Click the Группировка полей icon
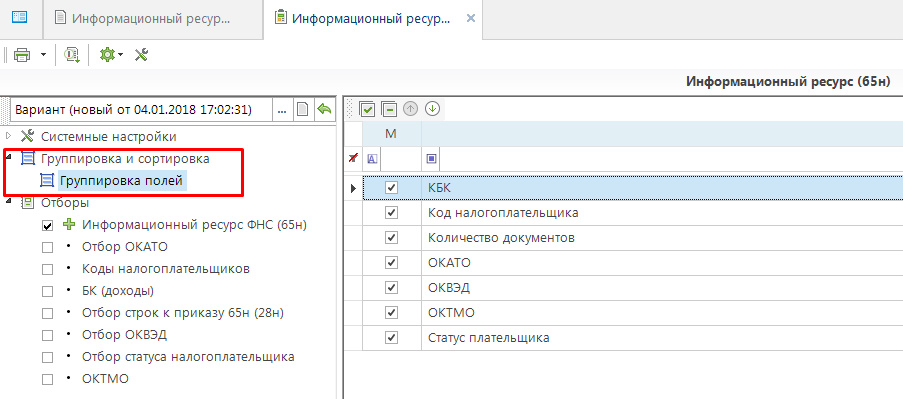The width and height of the screenshot is (903, 399). click(47, 180)
